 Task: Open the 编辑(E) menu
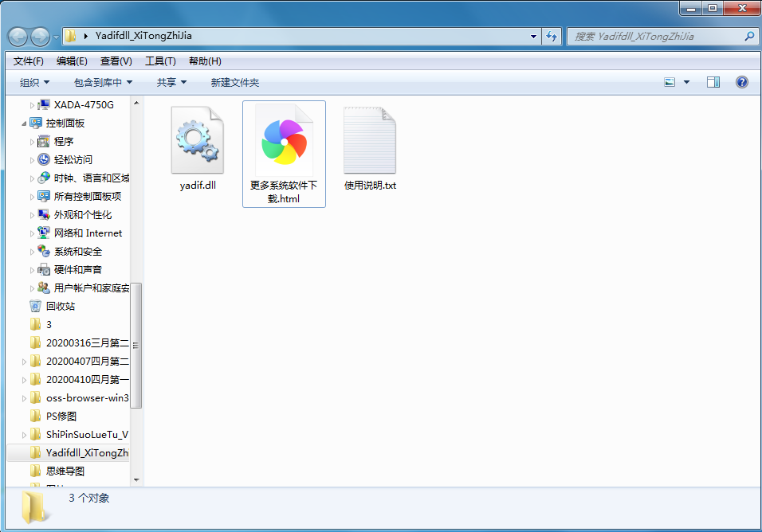(x=72, y=61)
